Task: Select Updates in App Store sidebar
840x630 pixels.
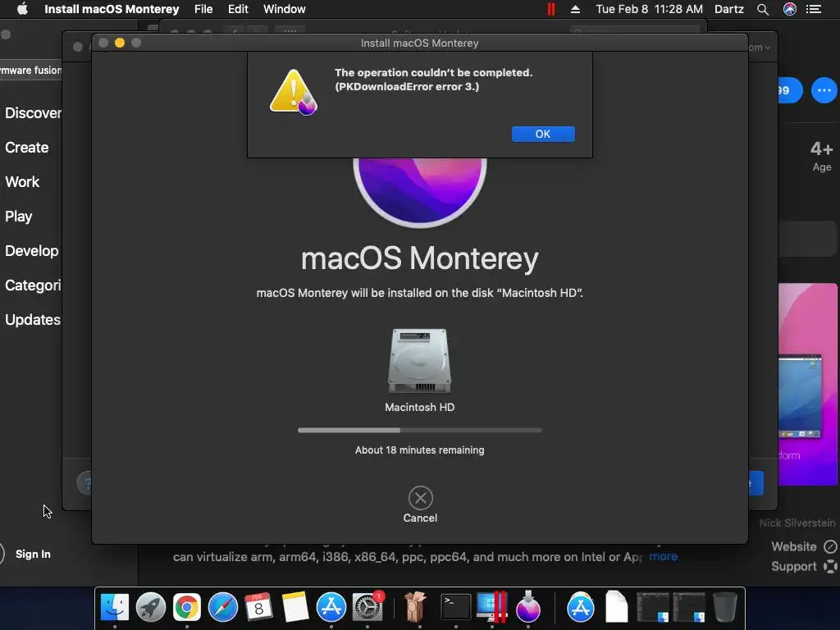Action: tap(33, 320)
